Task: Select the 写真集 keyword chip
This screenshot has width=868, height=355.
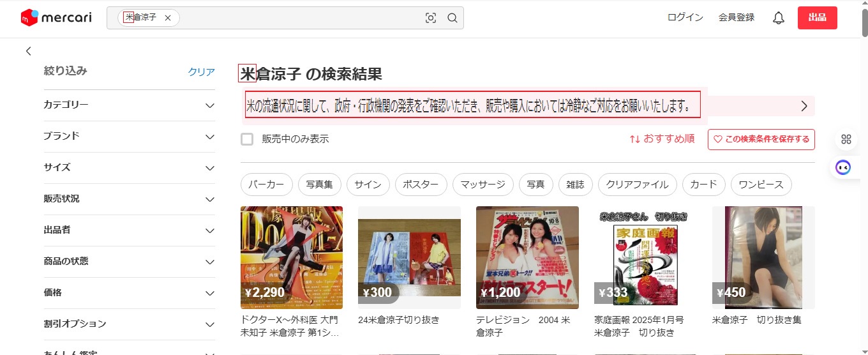Action: (320, 185)
